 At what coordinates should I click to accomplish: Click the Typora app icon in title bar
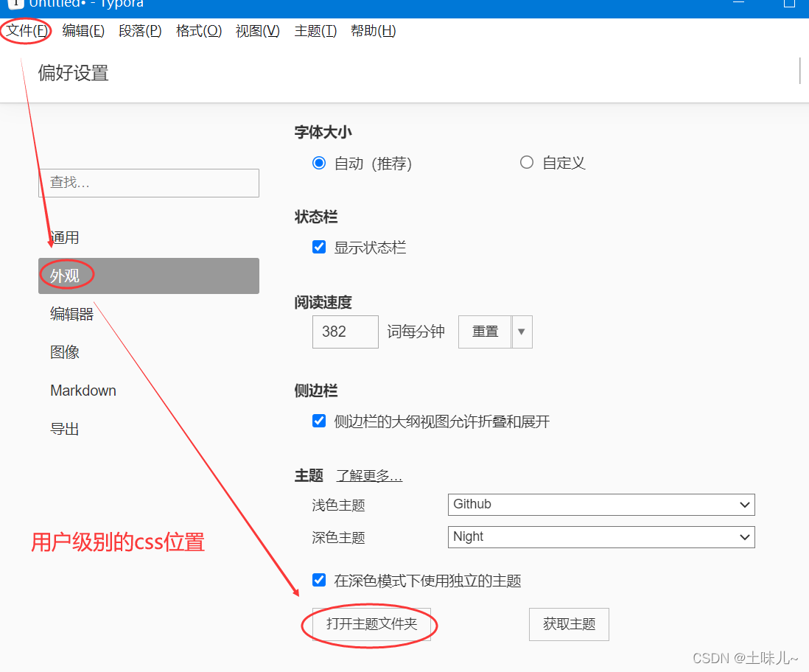(16, 4)
